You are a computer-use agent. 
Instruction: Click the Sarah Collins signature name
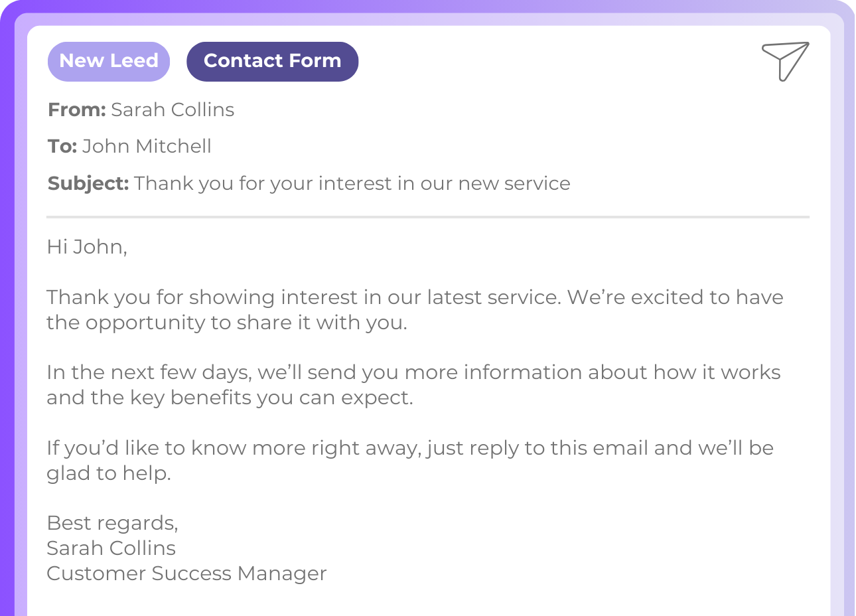tap(111, 548)
